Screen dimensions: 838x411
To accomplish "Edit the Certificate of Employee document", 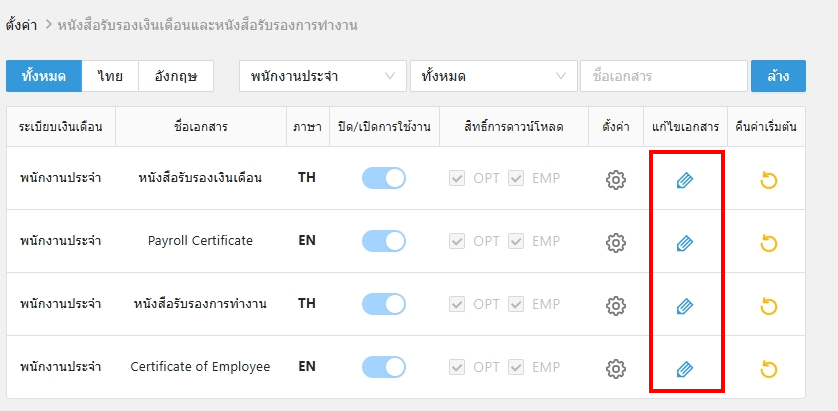I will (x=685, y=369).
